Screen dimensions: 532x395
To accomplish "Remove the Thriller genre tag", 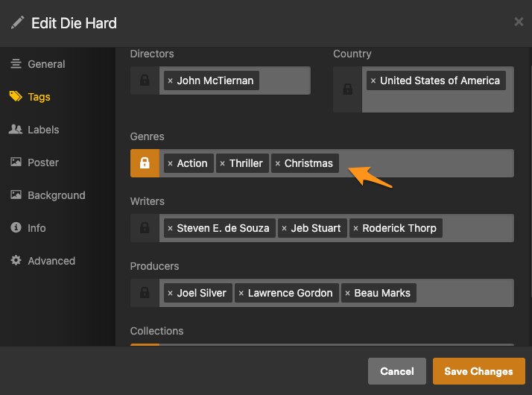I will 223,163.
